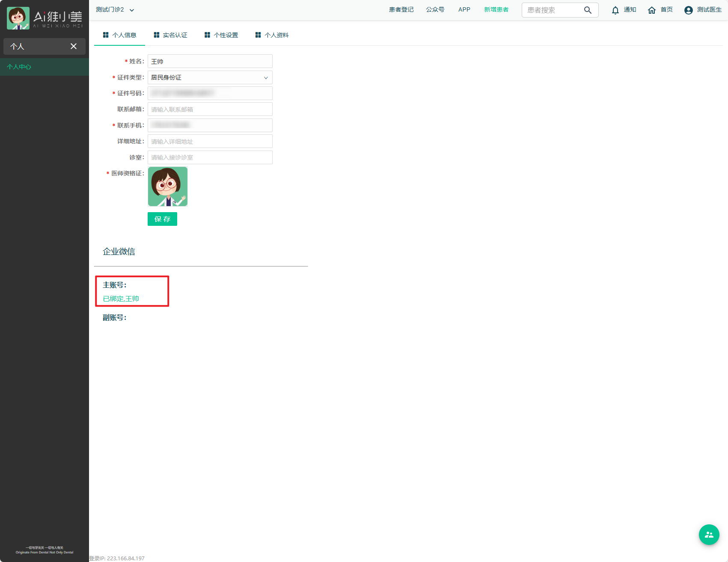Switch to the 个性设置 tab
This screenshot has width=728, height=562.
221,35
